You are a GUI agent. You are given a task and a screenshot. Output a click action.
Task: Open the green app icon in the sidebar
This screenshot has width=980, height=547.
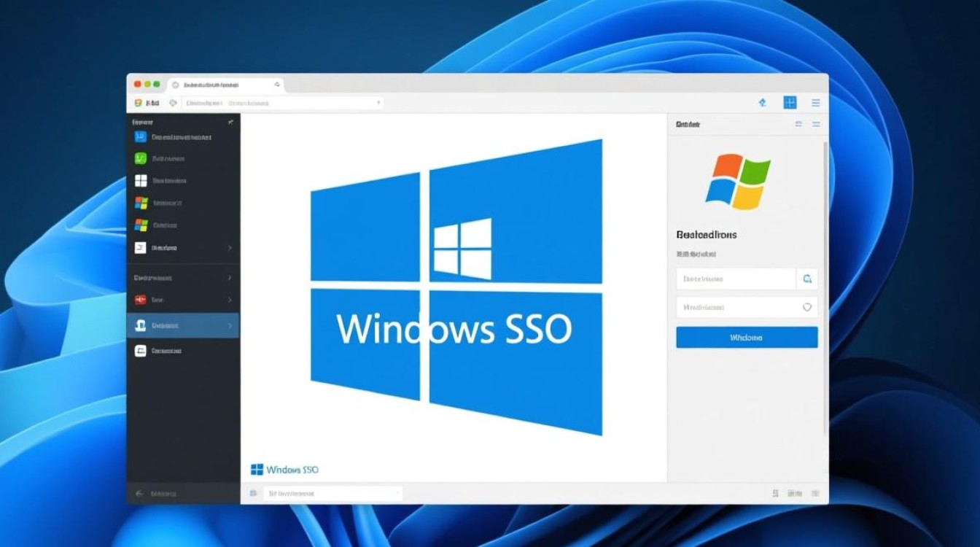click(x=139, y=158)
